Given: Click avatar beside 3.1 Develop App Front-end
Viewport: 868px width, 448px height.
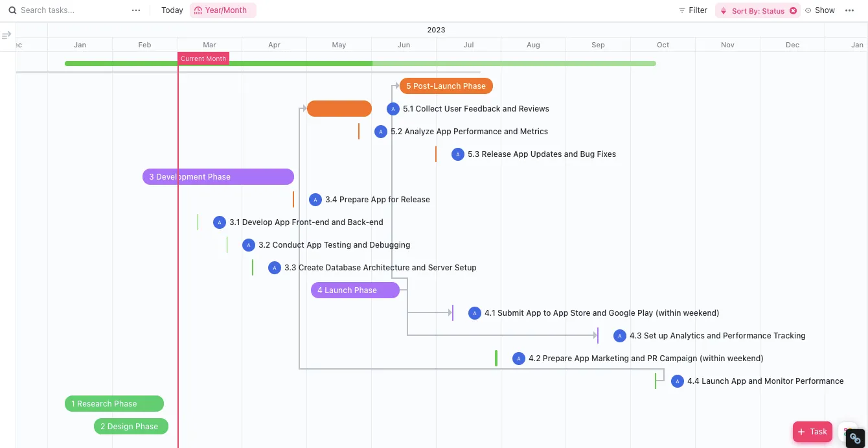Looking at the screenshot, I should pyautogui.click(x=220, y=222).
